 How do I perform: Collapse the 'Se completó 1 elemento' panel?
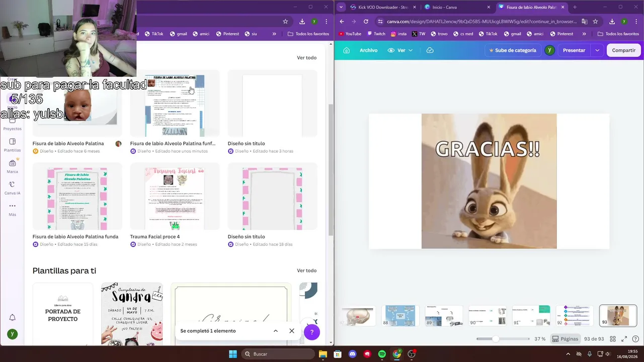(x=276, y=331)
